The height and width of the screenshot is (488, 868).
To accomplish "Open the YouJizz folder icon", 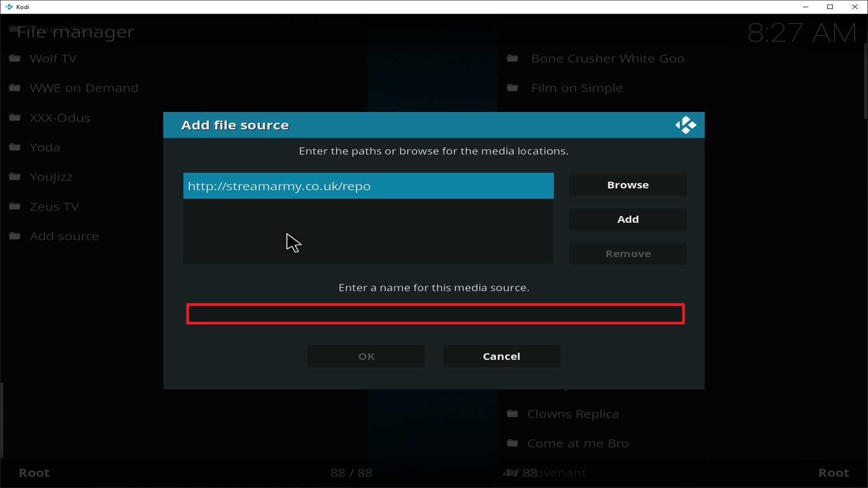I will [15, 177].
